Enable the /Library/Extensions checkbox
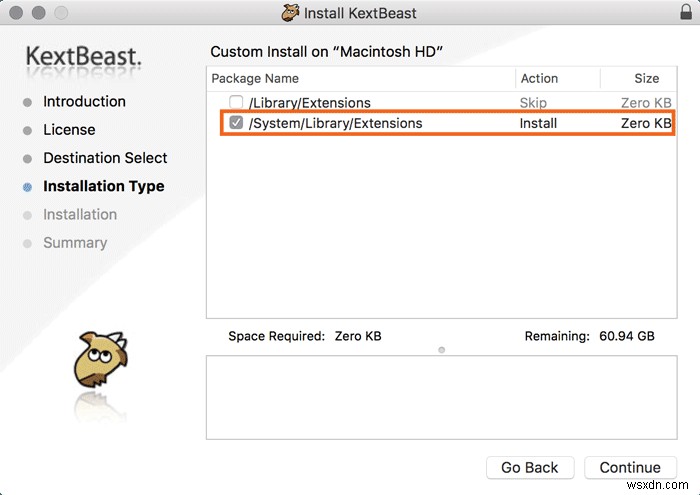 (236, 102)
